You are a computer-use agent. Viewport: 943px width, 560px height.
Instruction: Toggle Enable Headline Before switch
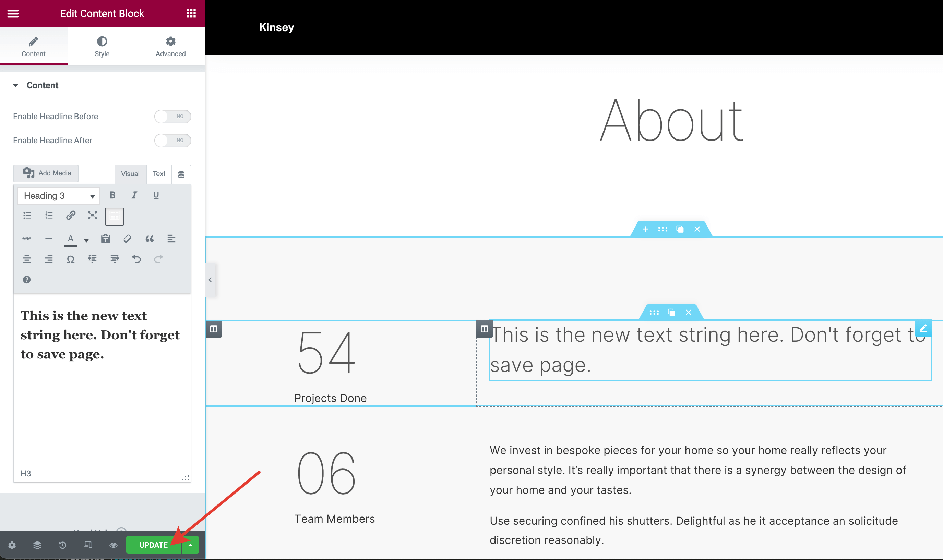click(x=172, y=116)
